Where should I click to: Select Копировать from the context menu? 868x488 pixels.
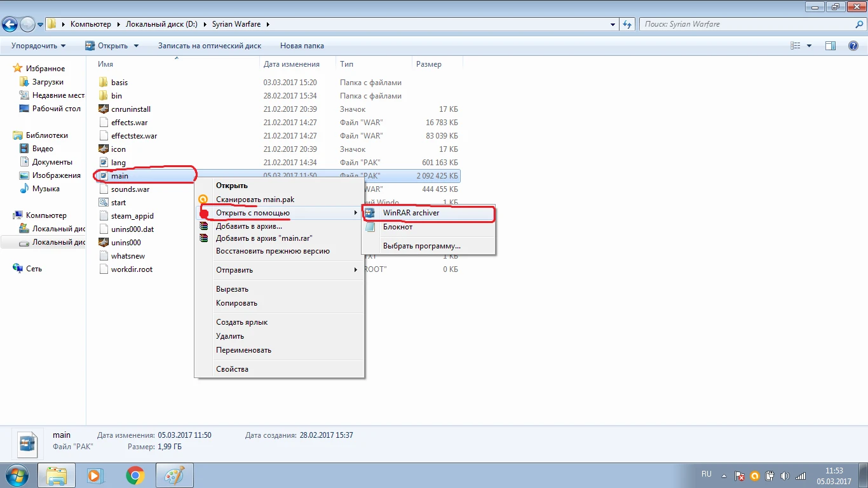coord(280,303)
